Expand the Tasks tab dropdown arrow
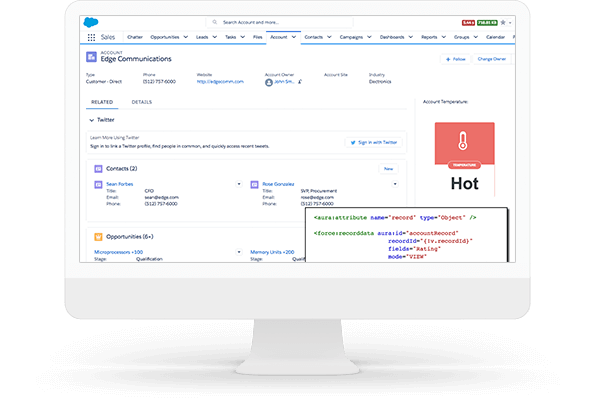 point(243,37)
